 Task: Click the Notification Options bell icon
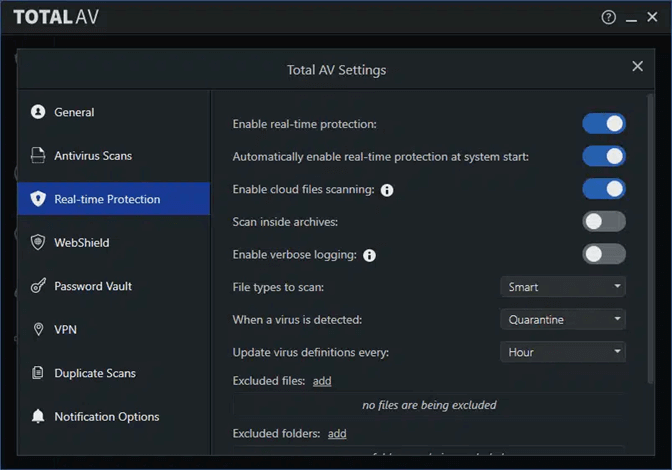pyautogui.click(x=38, y=416)
